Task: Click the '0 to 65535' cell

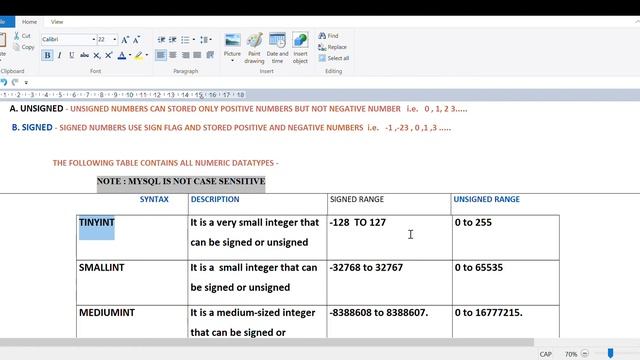Action: tap(506, 282)
